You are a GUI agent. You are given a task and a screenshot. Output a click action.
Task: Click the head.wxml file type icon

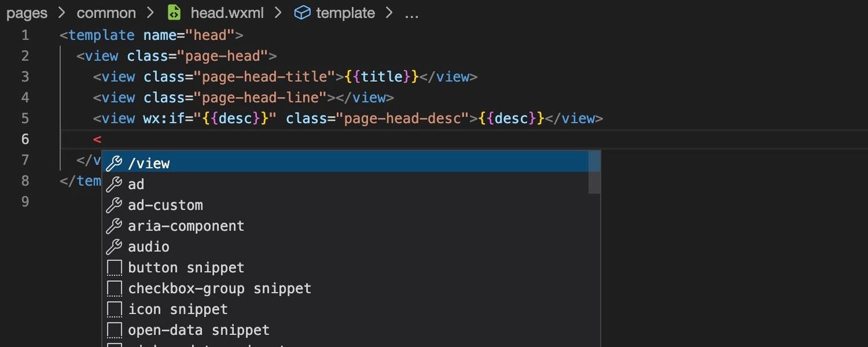pyautogui.click(x=174, y=13)
